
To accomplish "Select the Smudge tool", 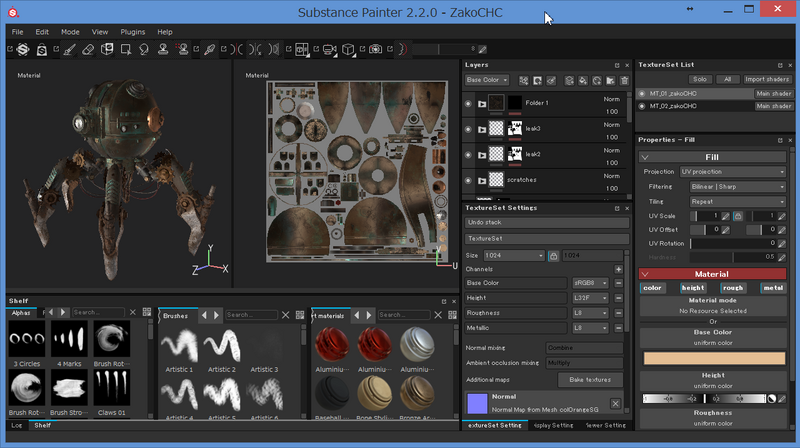I will coord(144,49).
